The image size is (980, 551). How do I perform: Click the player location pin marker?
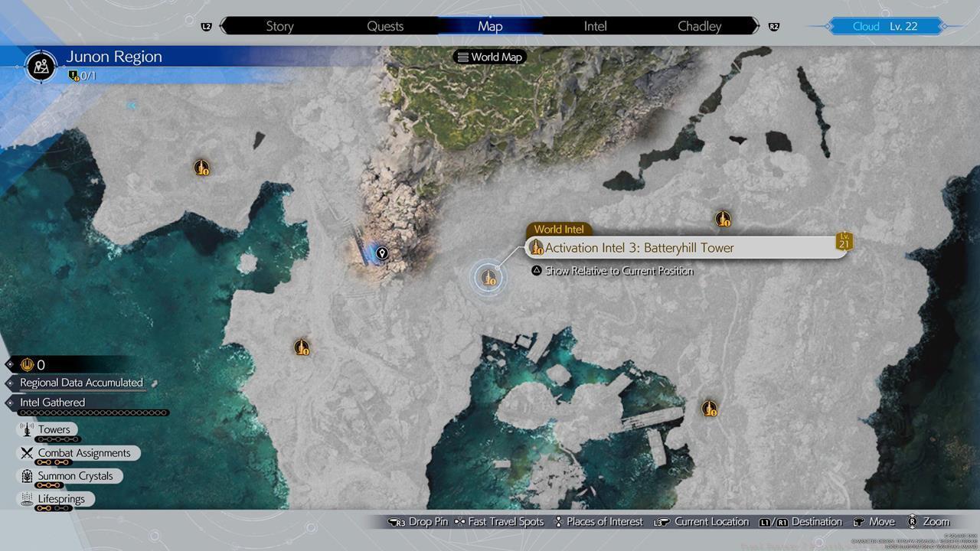[x=381, y=253]
